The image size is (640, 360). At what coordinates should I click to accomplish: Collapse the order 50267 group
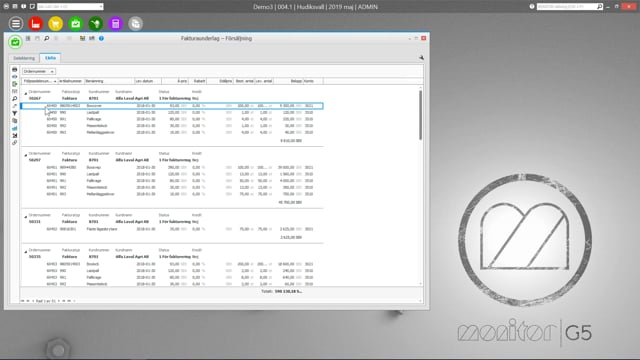pyautogui.click(x=25, y=93)
